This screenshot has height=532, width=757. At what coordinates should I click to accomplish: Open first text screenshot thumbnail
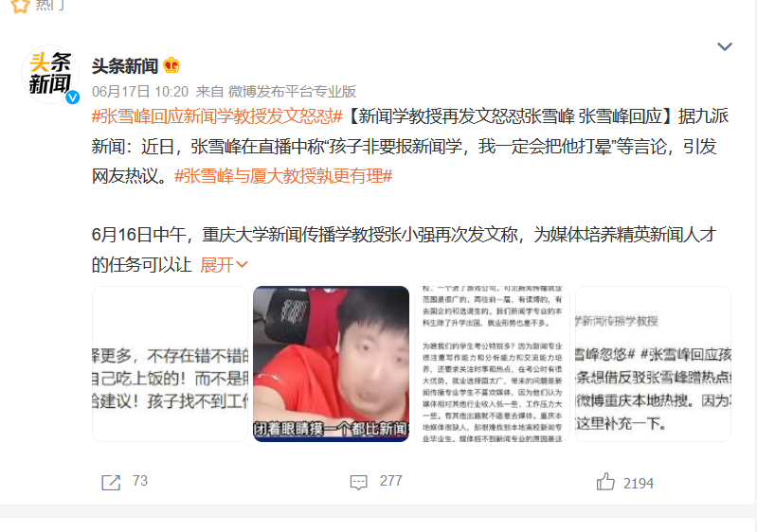170,364
